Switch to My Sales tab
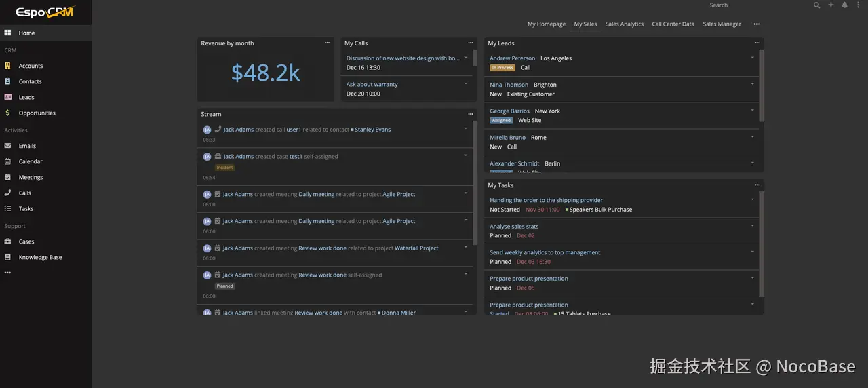 coord(585,24)
